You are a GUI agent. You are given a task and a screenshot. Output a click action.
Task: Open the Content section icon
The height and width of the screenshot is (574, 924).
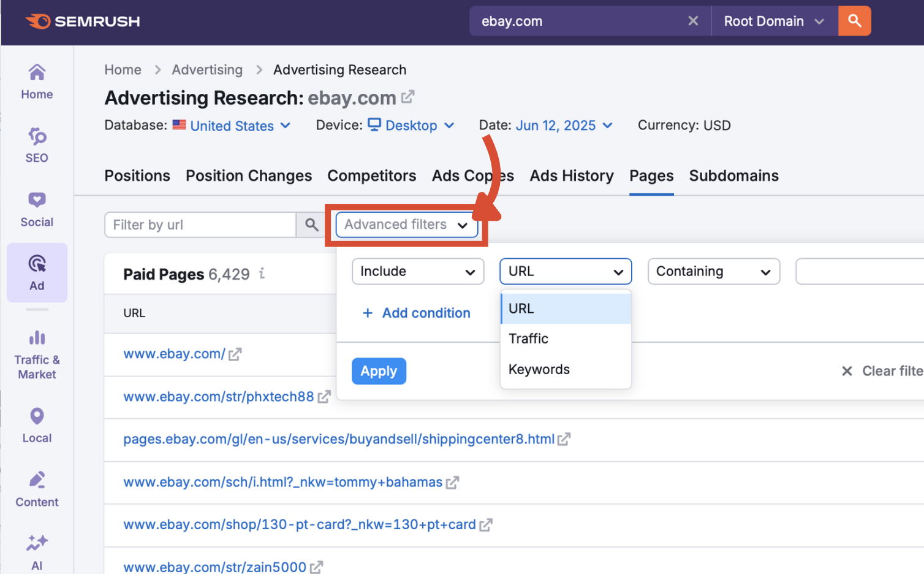coord(37,488)
